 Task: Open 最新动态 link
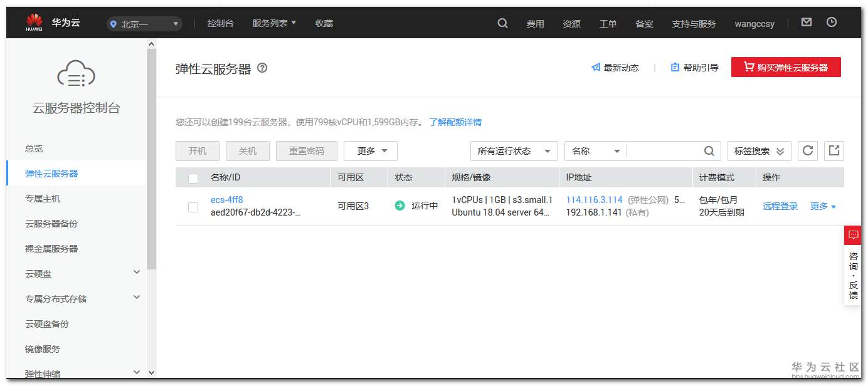(615, 68)
